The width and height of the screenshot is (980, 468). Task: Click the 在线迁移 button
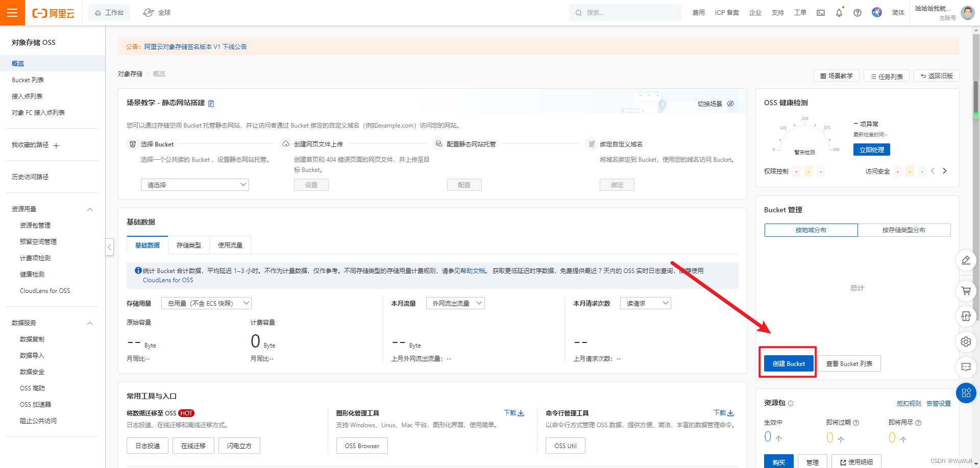tap(193, 446)
